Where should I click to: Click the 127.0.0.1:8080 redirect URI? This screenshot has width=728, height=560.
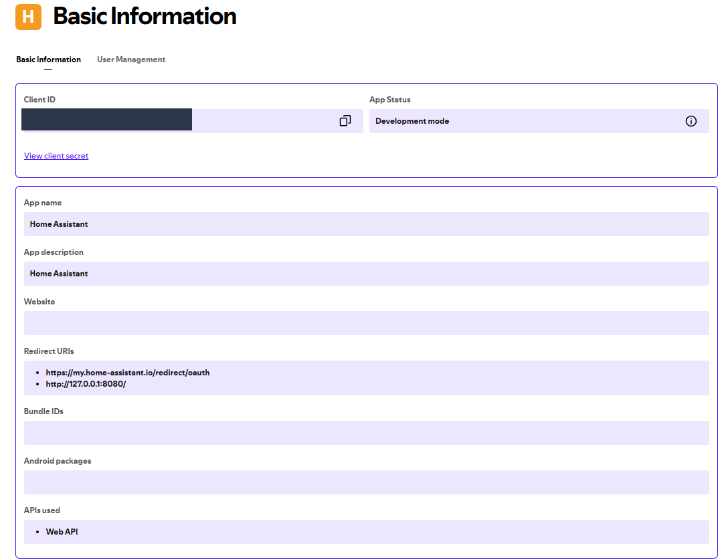[86, 384]
